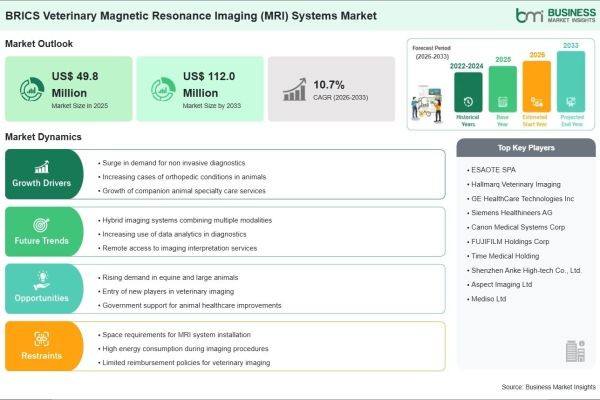Click the growth bar chart icon beside 10.7%
Image resolution: width=600 pixels, height=400 pixels.
(295, 90)
